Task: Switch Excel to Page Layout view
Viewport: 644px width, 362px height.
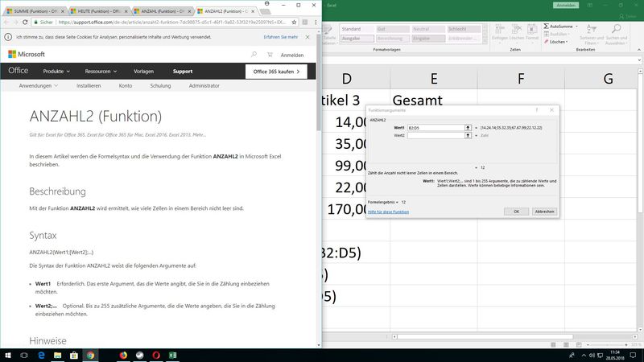Action: click(x=566, y=345)
